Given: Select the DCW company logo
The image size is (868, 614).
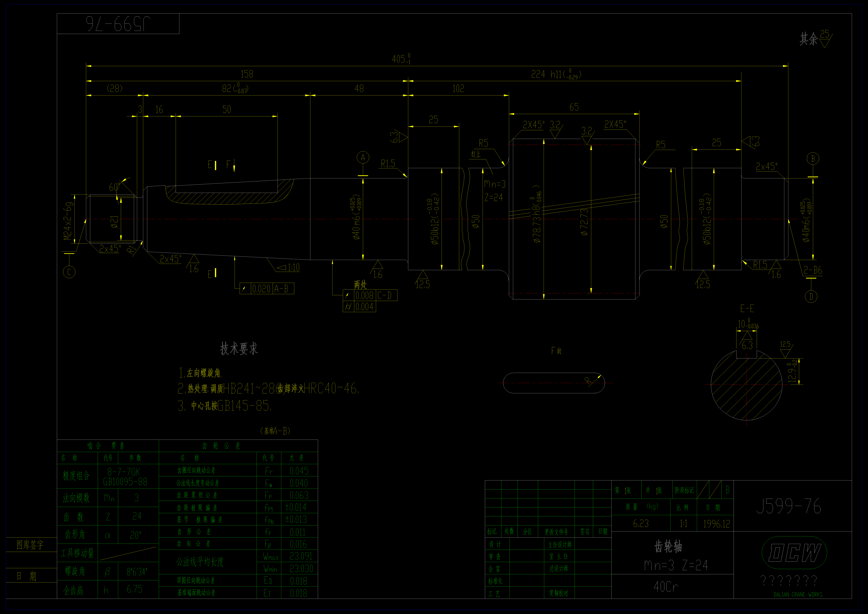Looking at the screenshot, I should tap(794, 553).
